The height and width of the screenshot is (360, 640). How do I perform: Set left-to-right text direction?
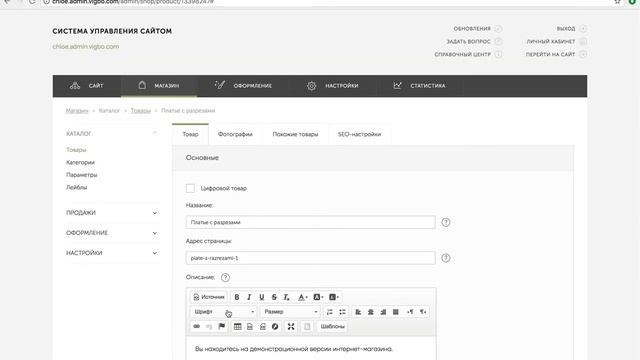coord(410,312)
